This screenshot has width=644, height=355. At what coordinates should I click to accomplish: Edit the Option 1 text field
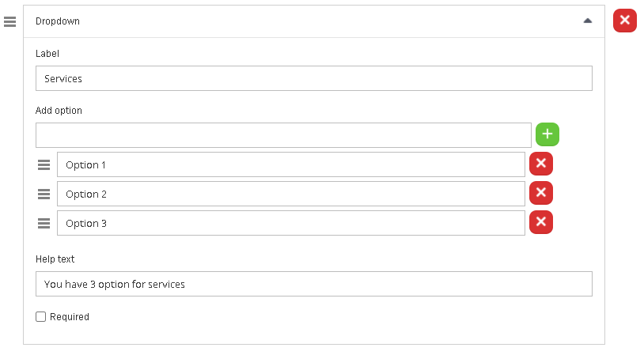[x=290, y=164]
